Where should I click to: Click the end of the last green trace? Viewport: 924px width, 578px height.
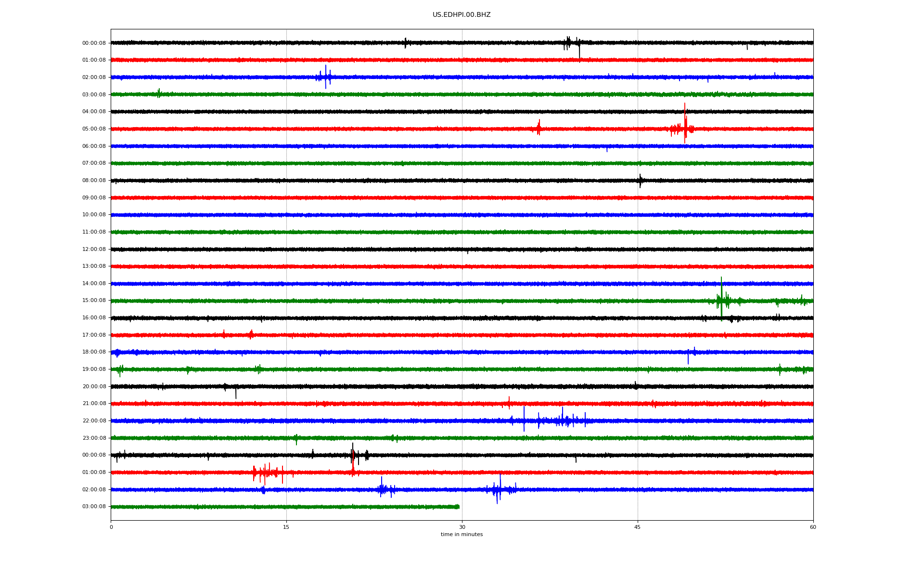[459, 507]
